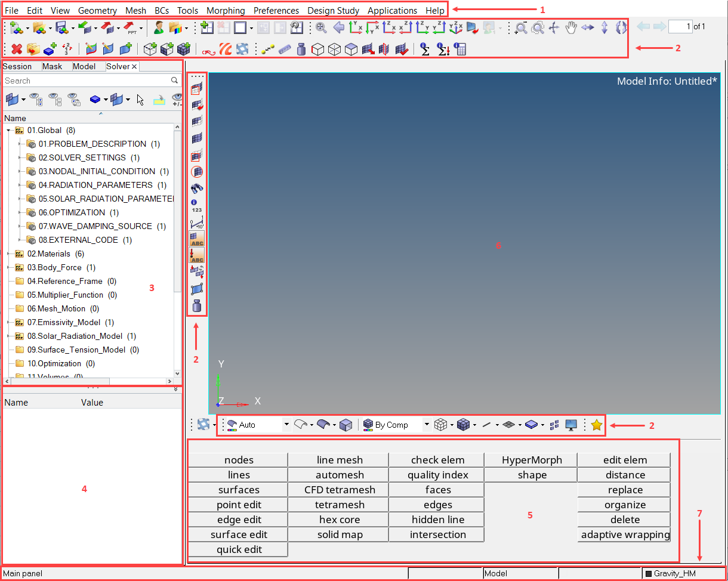Select the pan hand tool
Image resolution: width=728 pixels, height=581 pixels.
click(x=571, y=27)
